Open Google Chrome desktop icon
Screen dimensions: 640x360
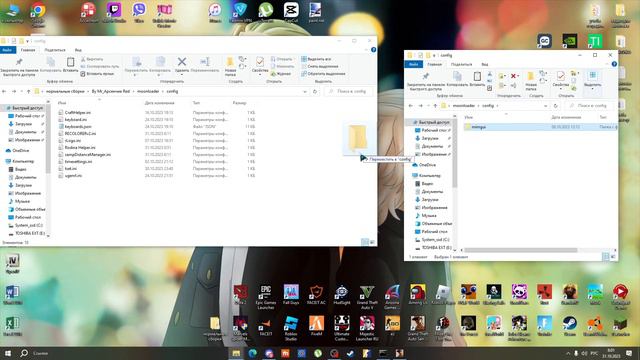pyautogui.click(x=38, y=14)
